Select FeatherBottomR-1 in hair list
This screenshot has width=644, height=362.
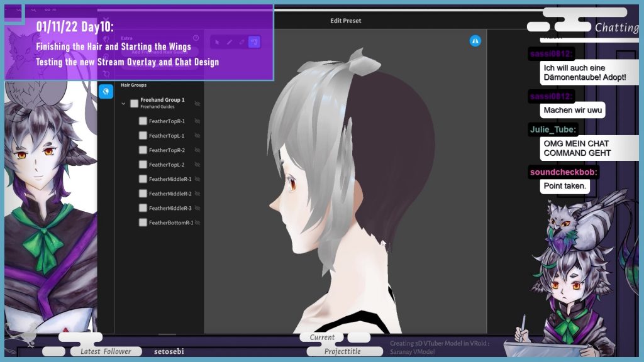point(170,222)
